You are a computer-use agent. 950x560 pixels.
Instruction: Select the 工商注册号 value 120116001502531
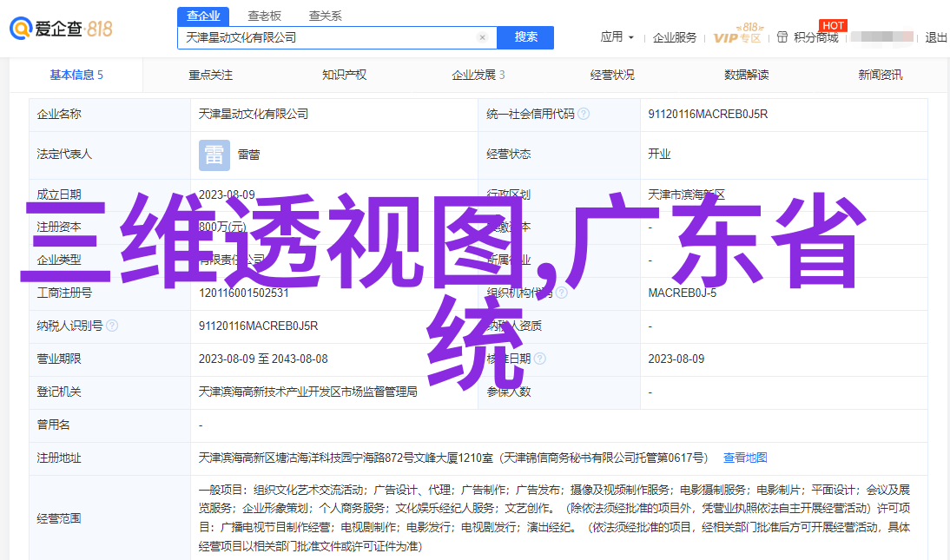243,293
